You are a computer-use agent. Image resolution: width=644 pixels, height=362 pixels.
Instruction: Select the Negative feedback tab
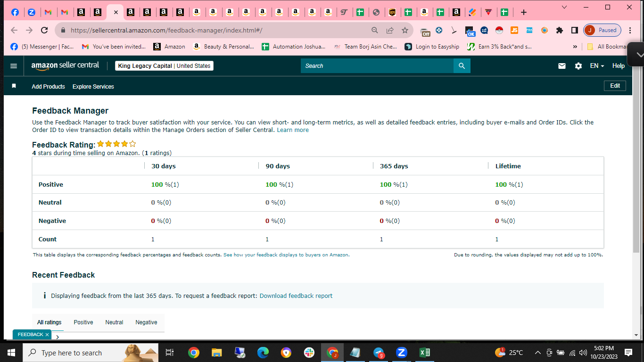(146, 322)
